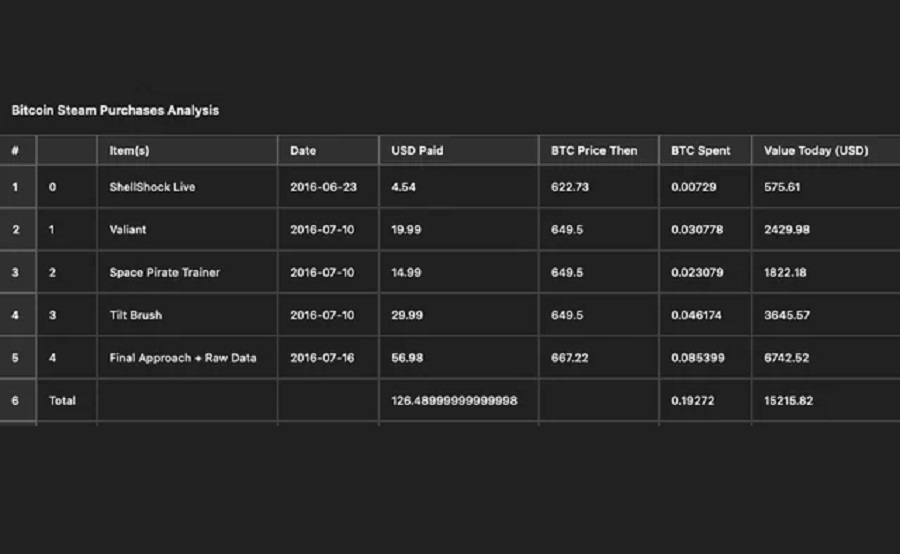The image size is (900, 554).
Task: Click the "Valiant" item cell
Action: click(x=128, y=230)
